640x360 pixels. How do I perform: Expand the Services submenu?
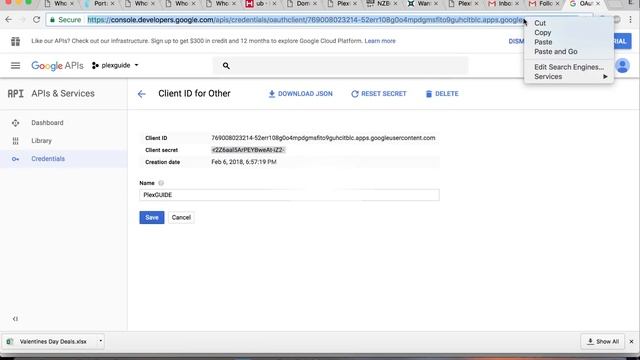pyautogui.click(x=569, y=77)
